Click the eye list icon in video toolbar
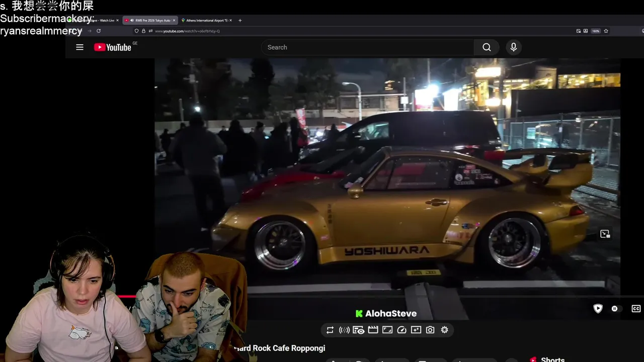Screen dimensions: 644x362 pos(359,330)
